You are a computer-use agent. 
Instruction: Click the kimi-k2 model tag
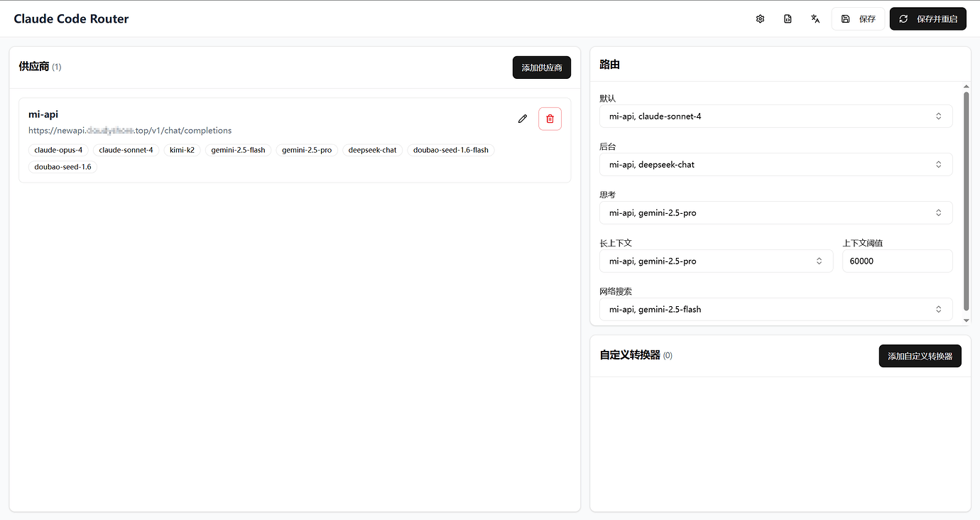tap(182, 150)
